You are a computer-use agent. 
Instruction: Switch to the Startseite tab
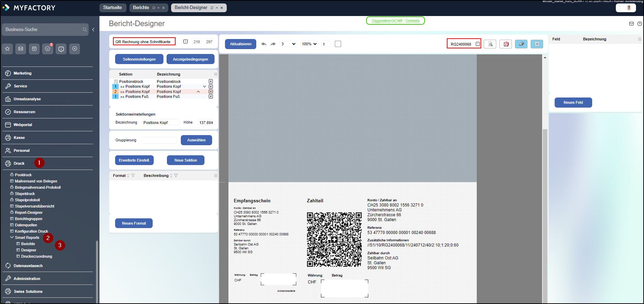(113, 8)
